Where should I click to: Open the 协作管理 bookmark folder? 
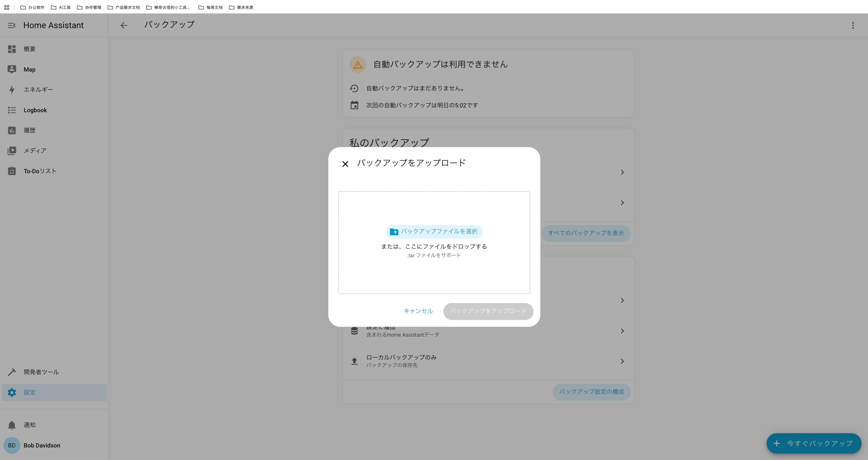pyautogui.click(x=89, y=7)
